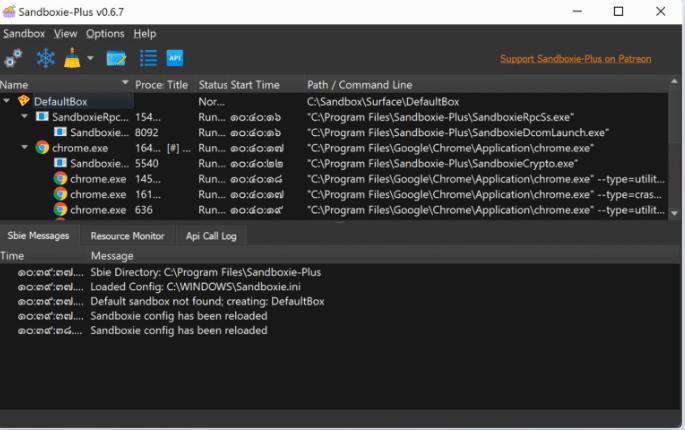
Task: Click 'Loaded Config' message row
Action: point(196,287)
